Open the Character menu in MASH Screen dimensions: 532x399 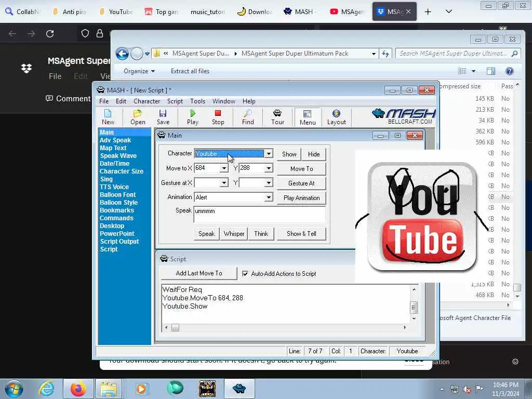pos(147,101)
